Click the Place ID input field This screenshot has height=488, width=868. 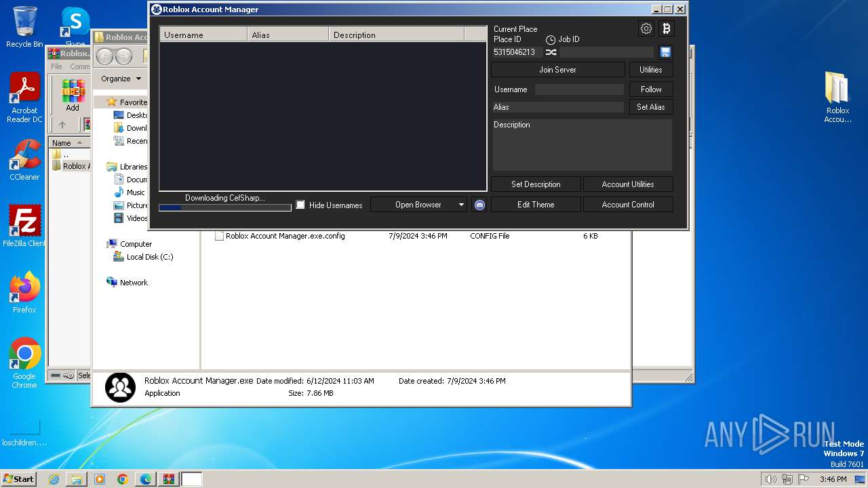point(517,52)
